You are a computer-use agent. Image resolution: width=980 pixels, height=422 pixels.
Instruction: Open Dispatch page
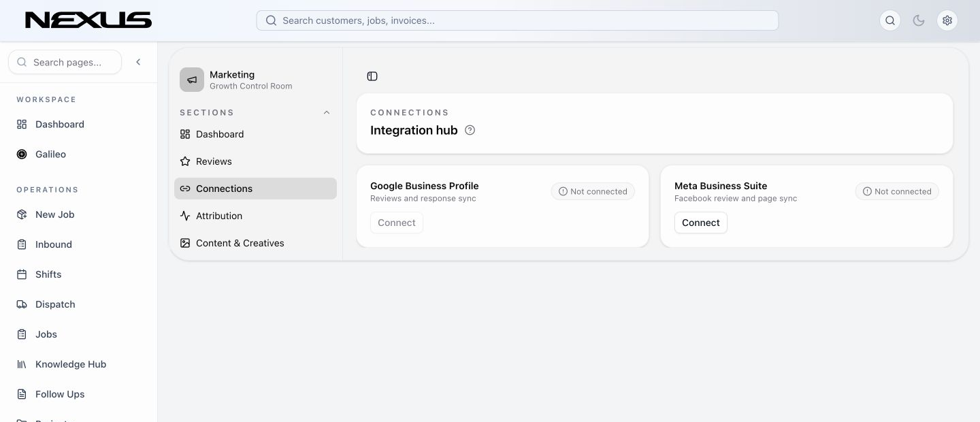78,304
